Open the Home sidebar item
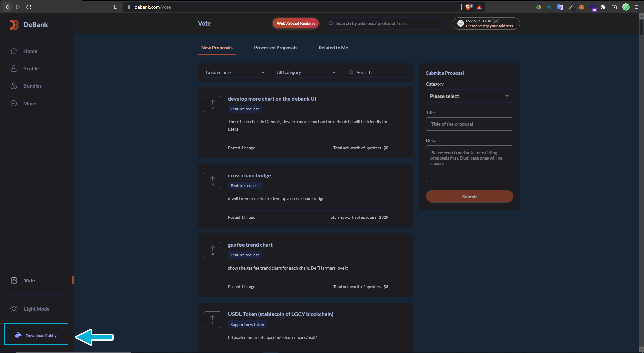Screen dimensions: 644x353 click(30, 51)
